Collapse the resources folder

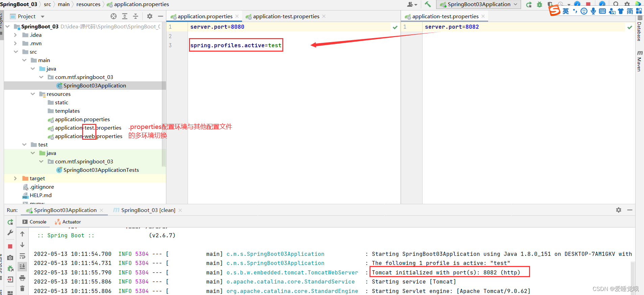(x=32, y=94)
